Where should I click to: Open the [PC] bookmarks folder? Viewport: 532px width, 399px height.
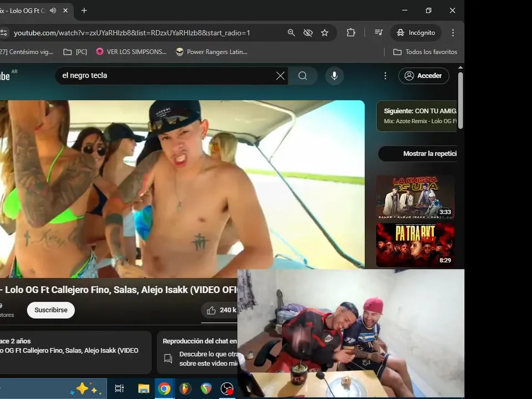[x=75, y=52]
